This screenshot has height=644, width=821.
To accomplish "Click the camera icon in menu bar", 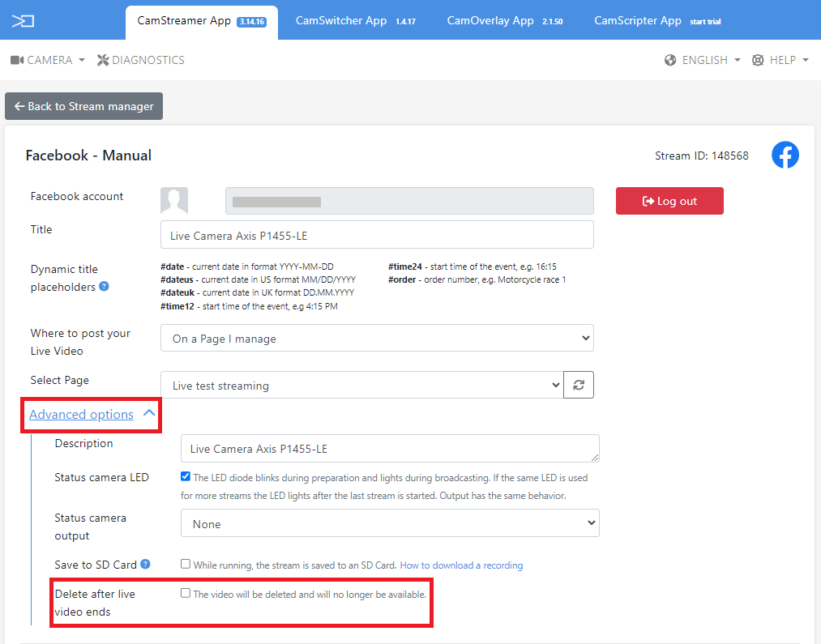I will (x=17, y=60).
